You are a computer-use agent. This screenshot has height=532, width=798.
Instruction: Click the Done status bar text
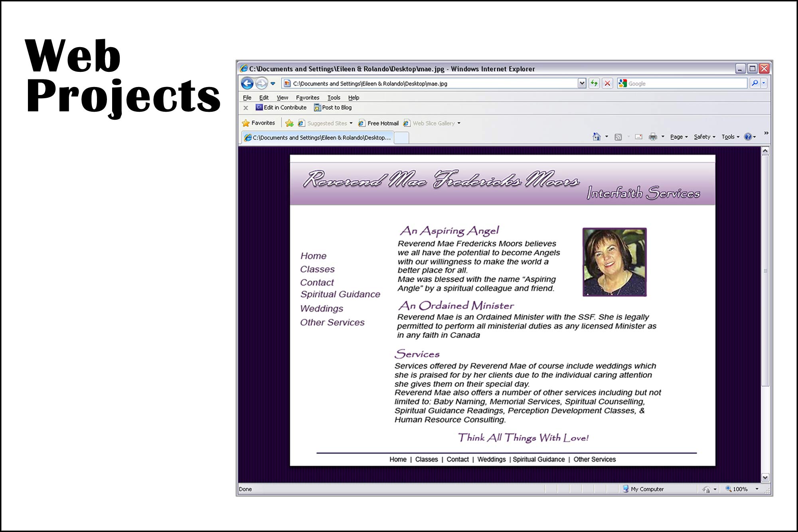(245, 489)
